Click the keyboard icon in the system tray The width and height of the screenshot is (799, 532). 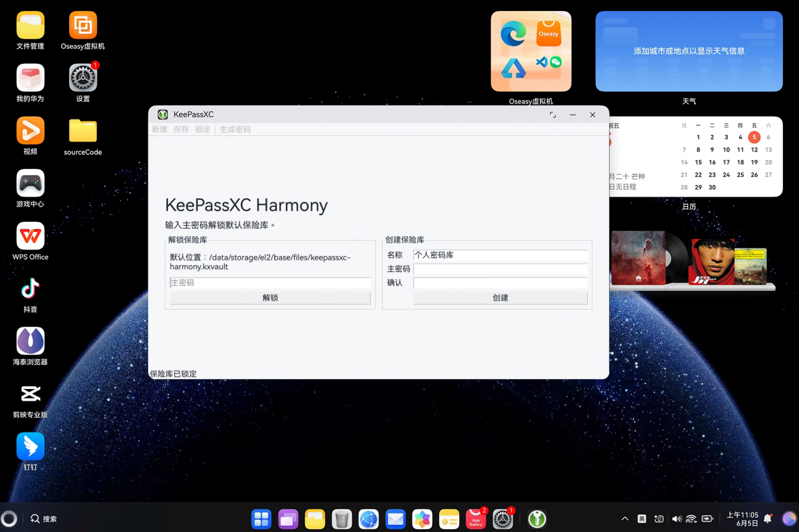point(659,519)
